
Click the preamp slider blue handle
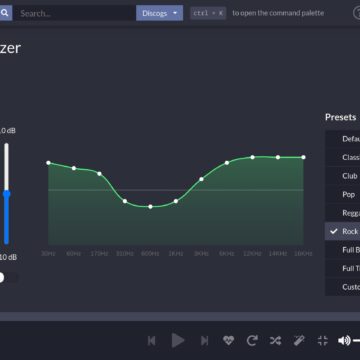[x=6, y=194]
